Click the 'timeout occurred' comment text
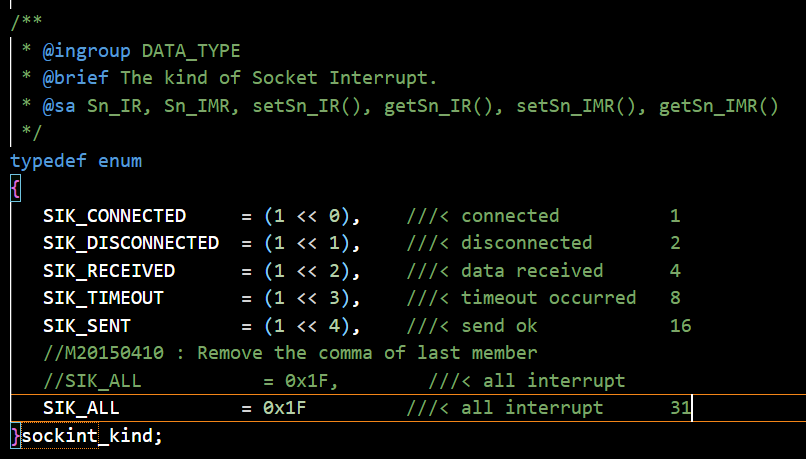The height and width of the screenshot is (459, 806). click(548, 298)
